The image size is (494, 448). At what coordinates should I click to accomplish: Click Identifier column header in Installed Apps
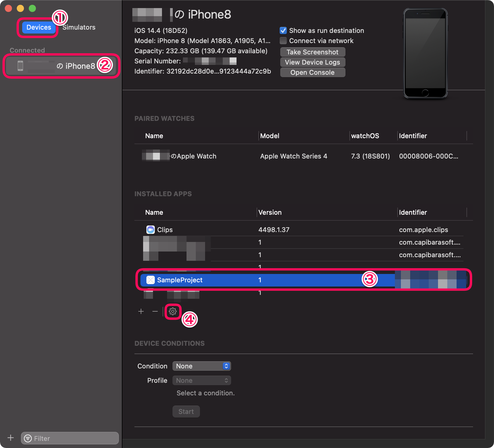point(413,212)
